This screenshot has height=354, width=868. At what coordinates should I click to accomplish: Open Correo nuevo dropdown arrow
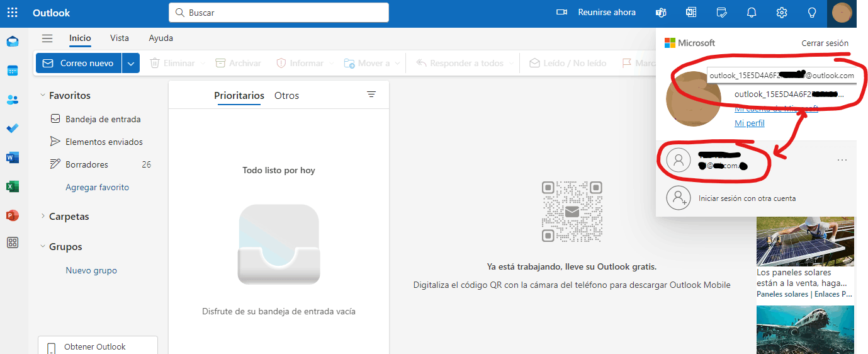[131, 63]
